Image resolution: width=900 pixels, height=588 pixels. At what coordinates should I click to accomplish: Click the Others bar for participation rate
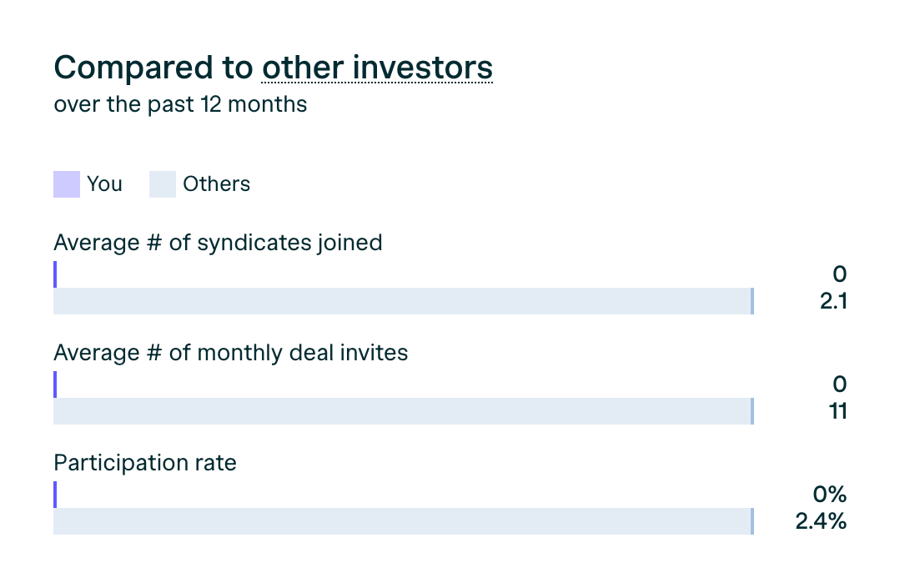pyautogui.click(x=404, y=521)
